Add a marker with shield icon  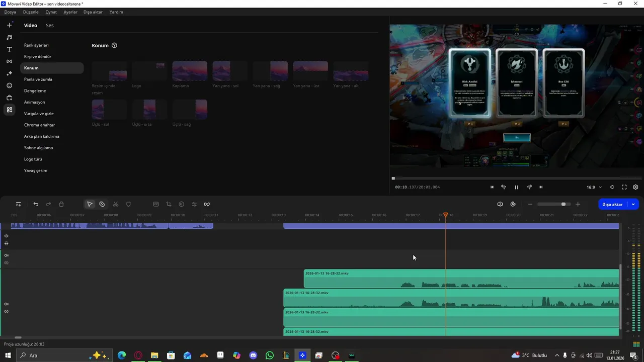click(x=128, y=204)
